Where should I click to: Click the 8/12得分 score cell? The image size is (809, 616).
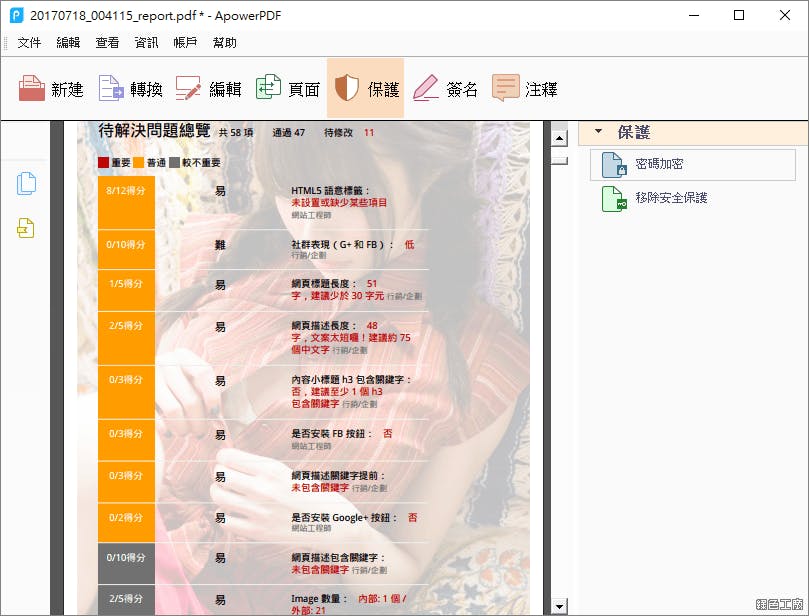(x=126, y=202)
